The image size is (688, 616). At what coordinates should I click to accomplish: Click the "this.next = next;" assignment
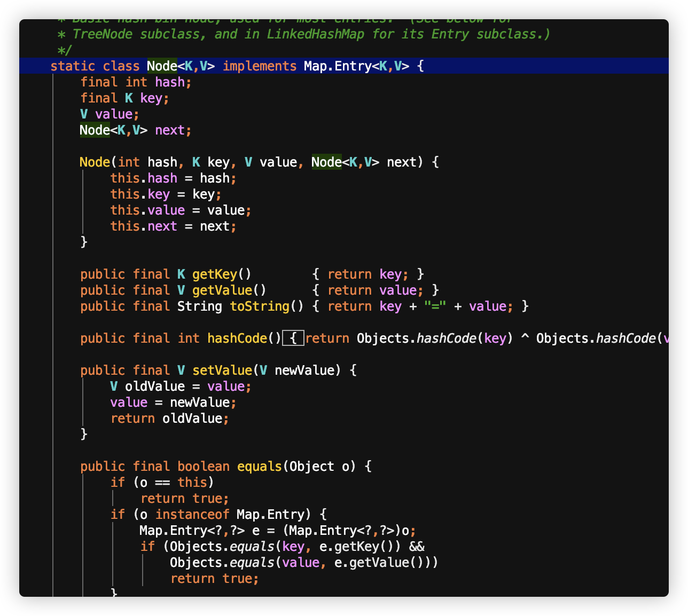173,226
